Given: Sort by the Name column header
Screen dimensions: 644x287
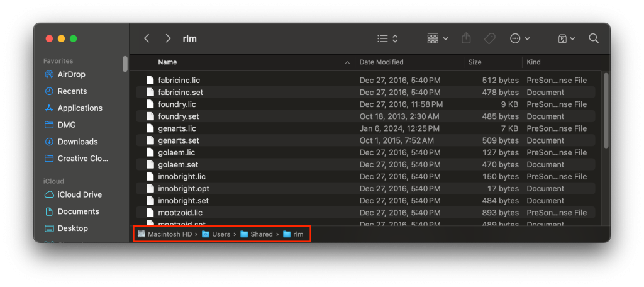Looking at the screenshot, I should coord(167,62).
